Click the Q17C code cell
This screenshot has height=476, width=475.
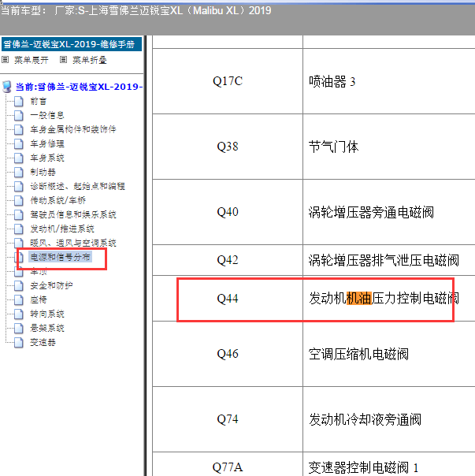(228, 81)
